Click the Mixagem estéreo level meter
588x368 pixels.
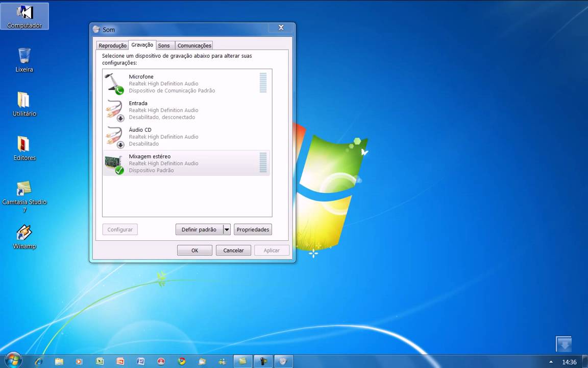pyautogui.click(x=263, y=163)
